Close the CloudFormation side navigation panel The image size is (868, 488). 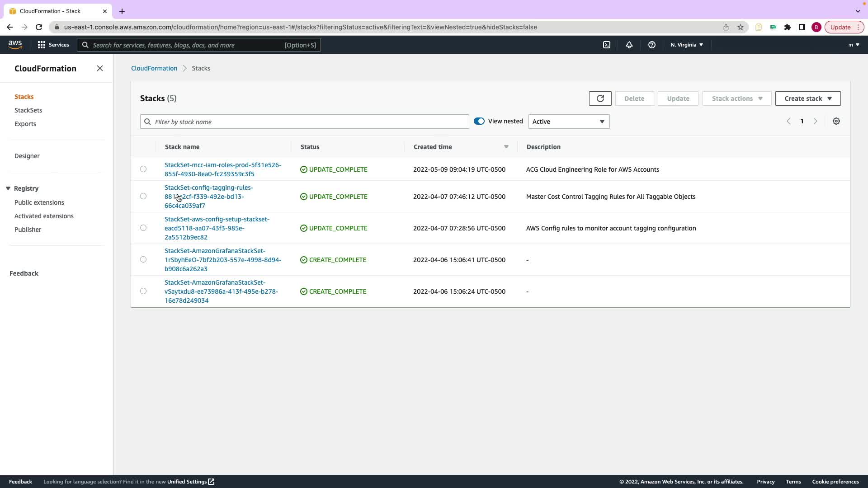(x=100, y=68)
